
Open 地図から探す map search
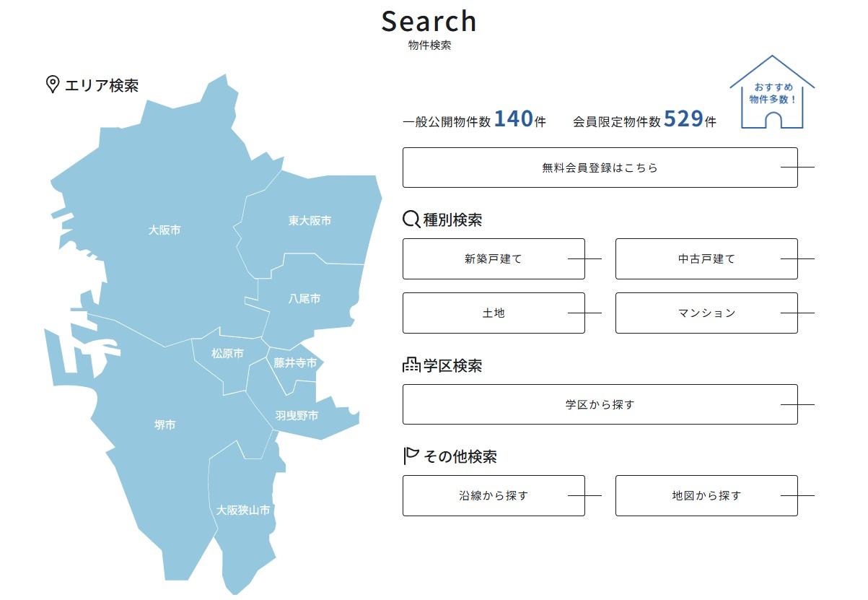click(x=706, y=495)
